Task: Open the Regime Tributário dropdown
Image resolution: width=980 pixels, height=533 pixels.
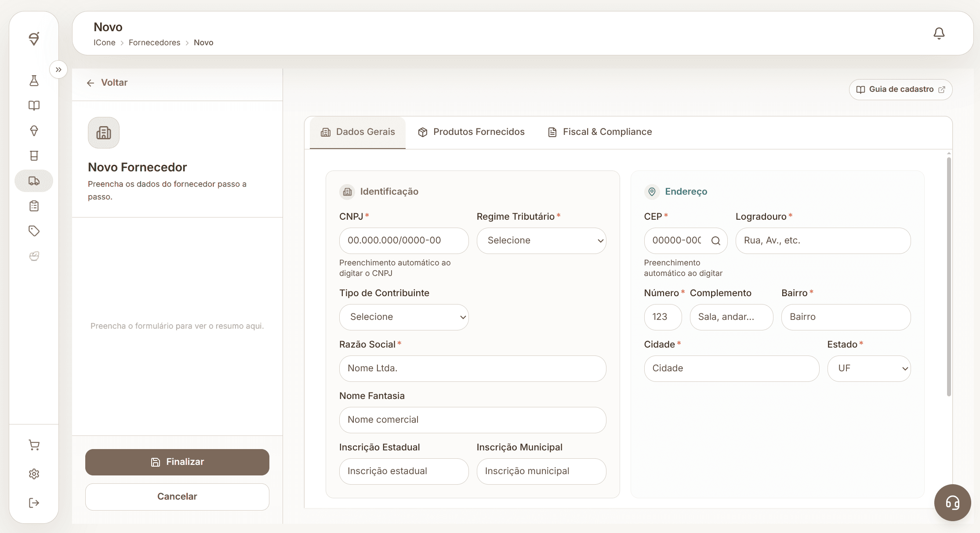Action: click(541, 241)
